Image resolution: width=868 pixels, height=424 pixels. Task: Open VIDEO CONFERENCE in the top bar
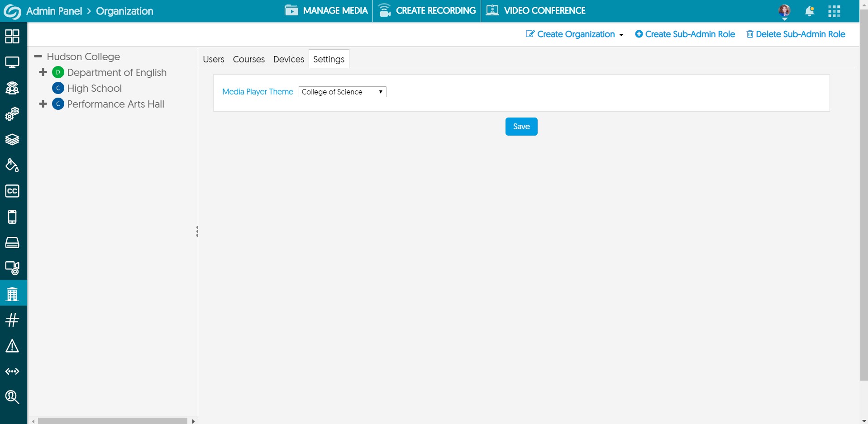[x=536, y=11]
